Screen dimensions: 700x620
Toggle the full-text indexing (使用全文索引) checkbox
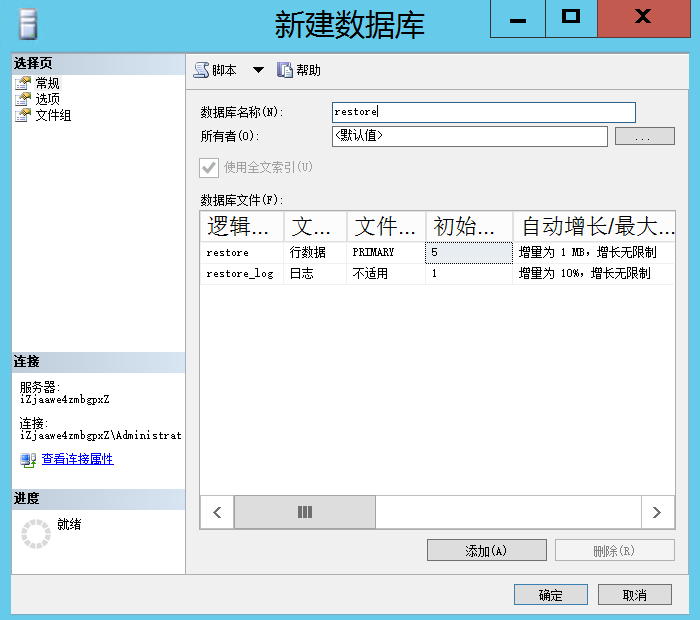click(209, 168)
